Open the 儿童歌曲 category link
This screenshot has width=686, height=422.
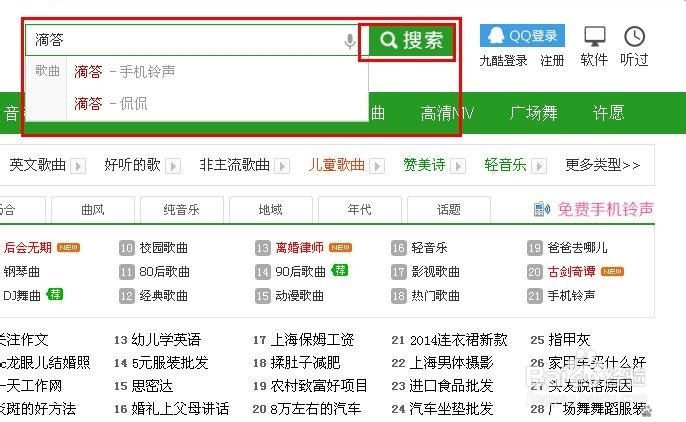[x=336, y=165]
